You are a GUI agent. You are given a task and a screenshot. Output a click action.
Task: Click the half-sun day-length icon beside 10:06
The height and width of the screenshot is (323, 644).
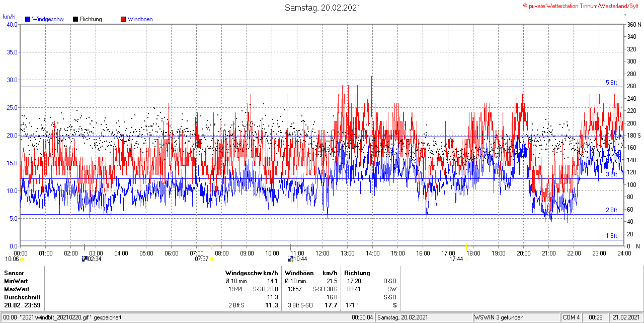[22, 259]
